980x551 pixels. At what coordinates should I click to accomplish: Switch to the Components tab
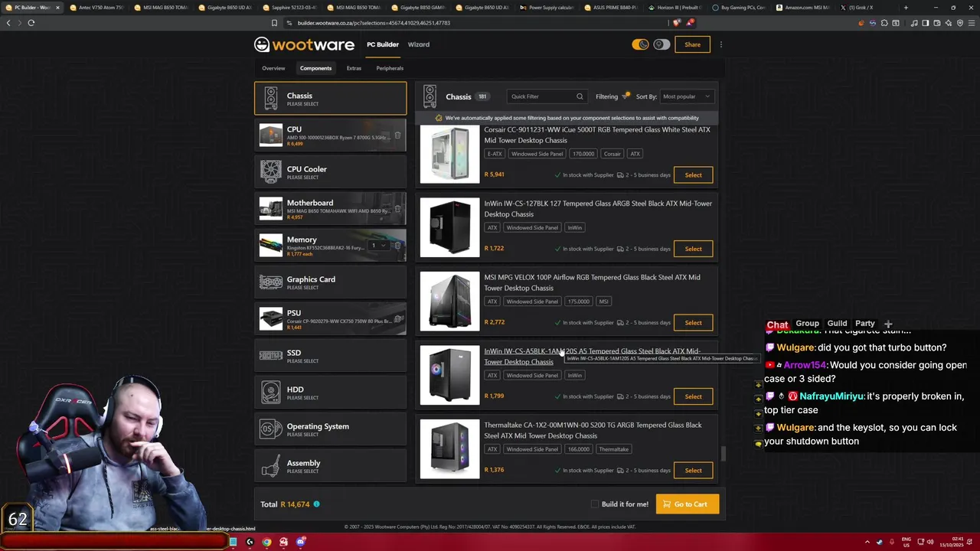tap(315, 68)
